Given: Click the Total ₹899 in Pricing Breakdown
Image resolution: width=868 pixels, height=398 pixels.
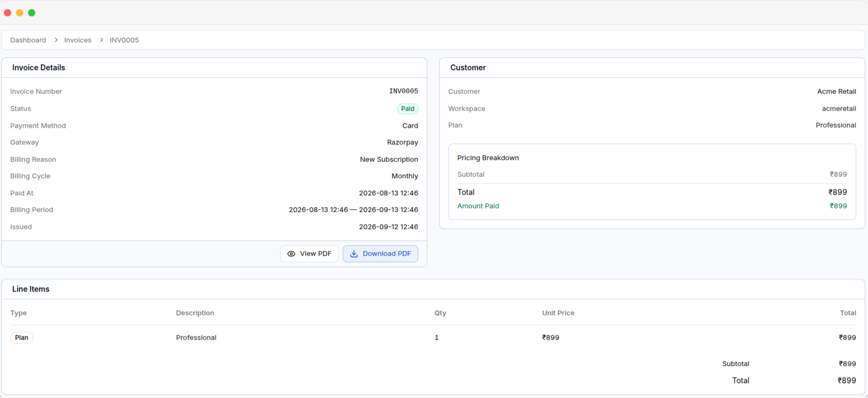Looking at the screenshot, I should (x=837, y=192).
